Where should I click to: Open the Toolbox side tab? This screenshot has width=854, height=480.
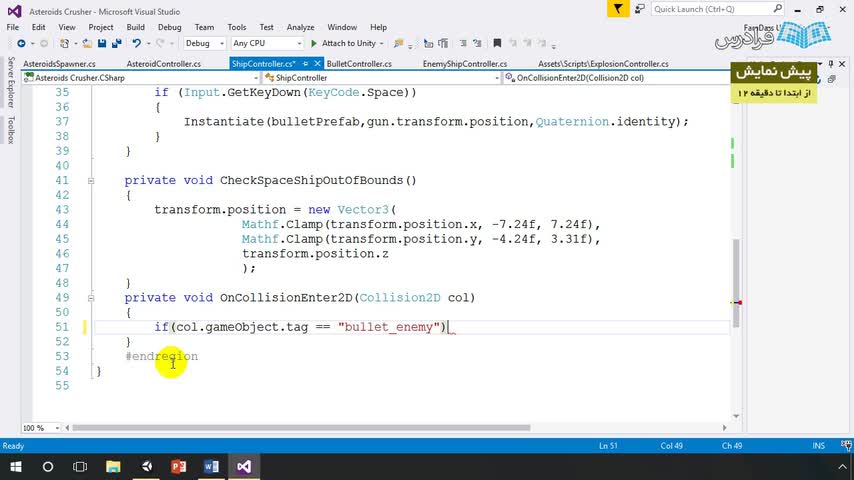(11, 130)
